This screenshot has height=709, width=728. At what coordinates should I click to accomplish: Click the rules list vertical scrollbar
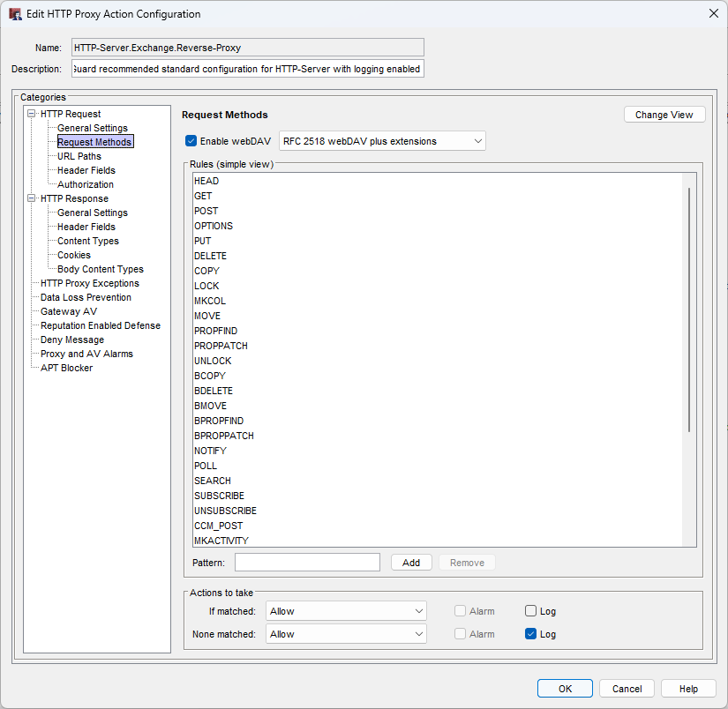point(689,309)
